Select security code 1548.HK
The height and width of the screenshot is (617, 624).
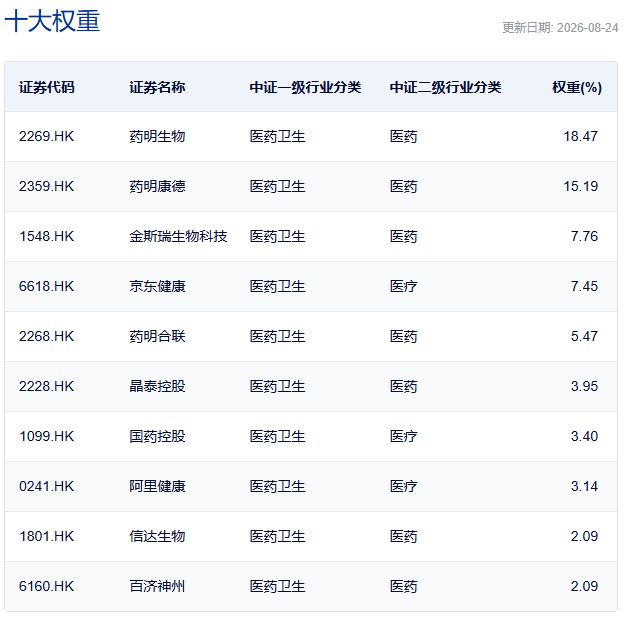coord(47,236)
